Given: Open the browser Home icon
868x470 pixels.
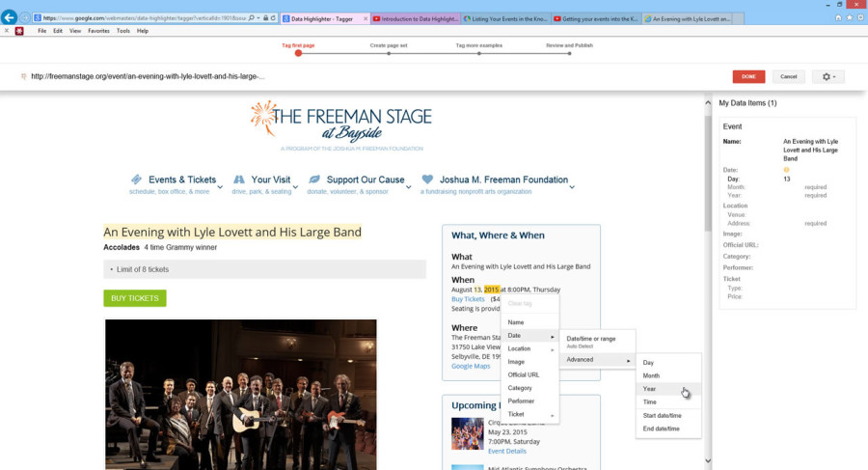Looking at the screenshot, I should tap(838, 17).
